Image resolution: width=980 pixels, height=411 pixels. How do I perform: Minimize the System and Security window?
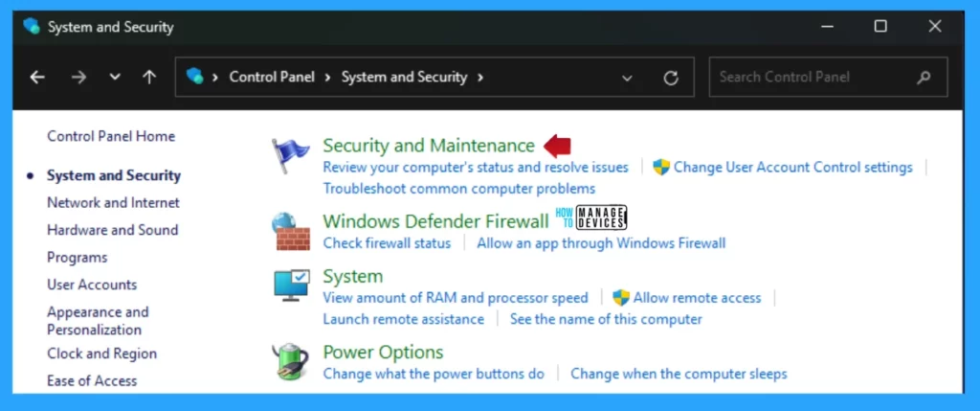tap(826, 26)
